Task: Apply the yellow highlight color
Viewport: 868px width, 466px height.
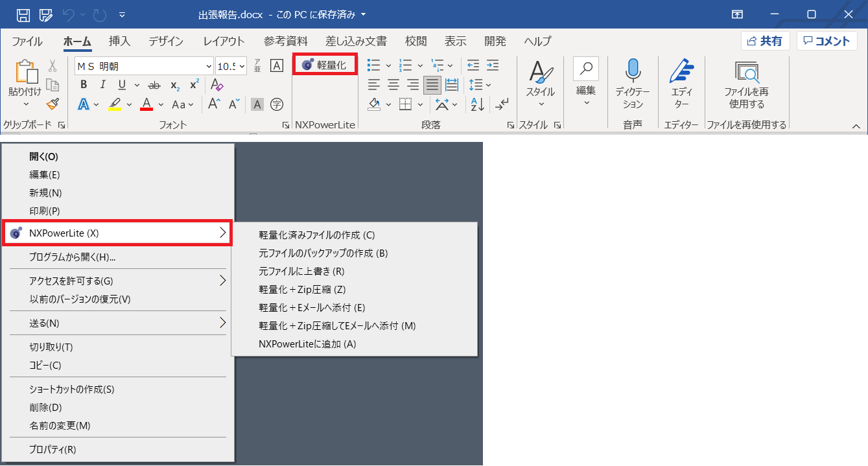Action: click(x=115, y=104)
